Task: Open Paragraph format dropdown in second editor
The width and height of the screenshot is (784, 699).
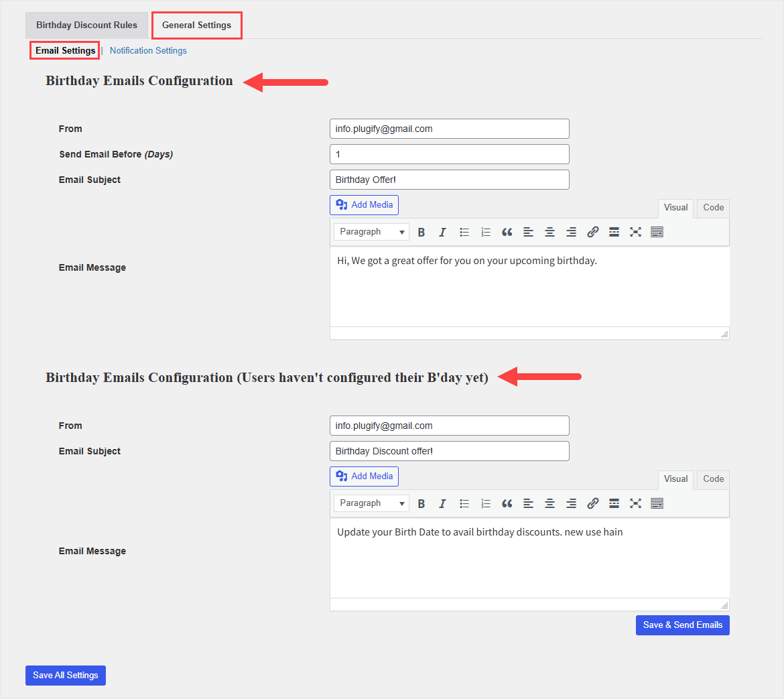Action: tap(371, 503)
